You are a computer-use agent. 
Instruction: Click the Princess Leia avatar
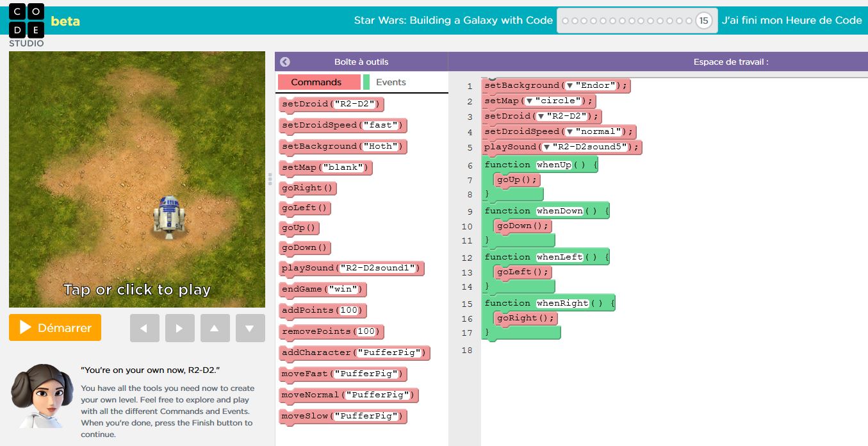click(x=42, y=395)
